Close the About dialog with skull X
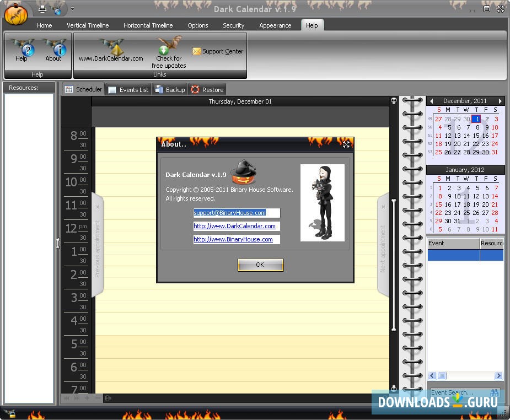The image size is (510, 420). pos(346,144)
